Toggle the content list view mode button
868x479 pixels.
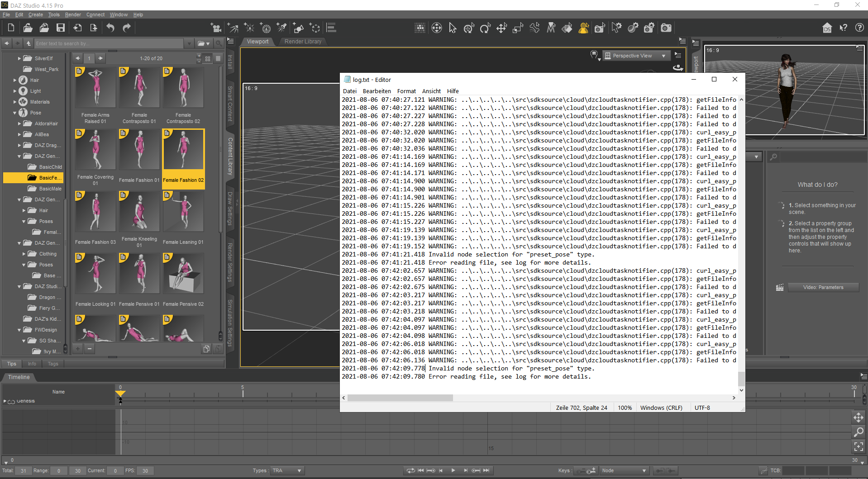pyautogui.click(x=218, y=58)
